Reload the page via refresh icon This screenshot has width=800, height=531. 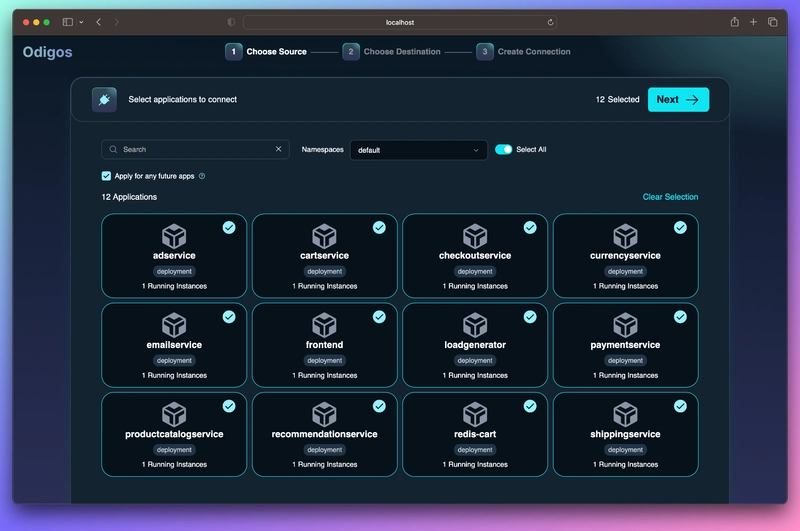551,22
